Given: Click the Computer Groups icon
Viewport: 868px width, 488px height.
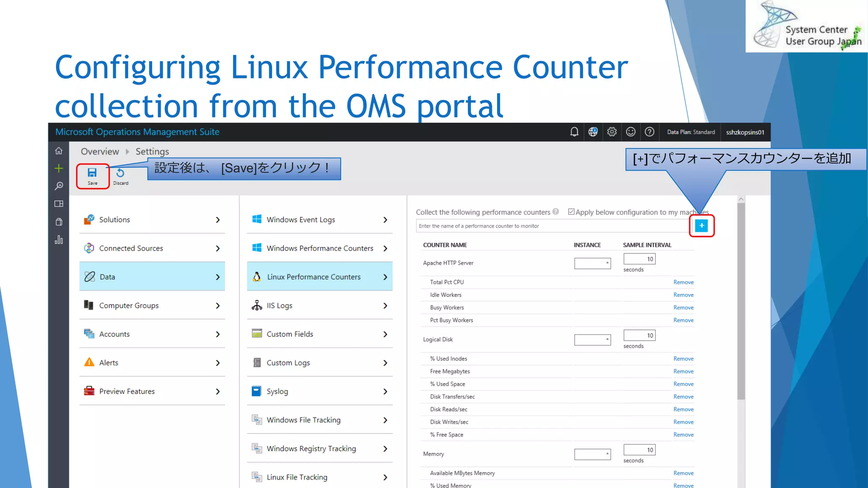Looking at the screenshot, I should pos(89,305).
